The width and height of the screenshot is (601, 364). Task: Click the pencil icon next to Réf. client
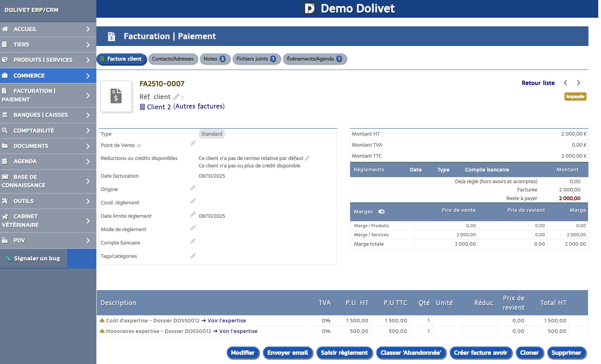click(177, 97)
